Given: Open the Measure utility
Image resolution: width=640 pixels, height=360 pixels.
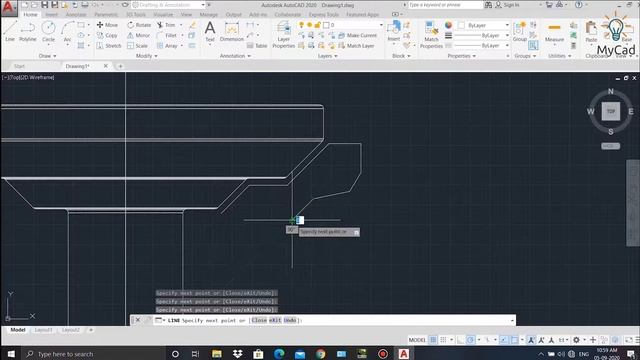Looking at the screenshot, I should click(554, 32).
